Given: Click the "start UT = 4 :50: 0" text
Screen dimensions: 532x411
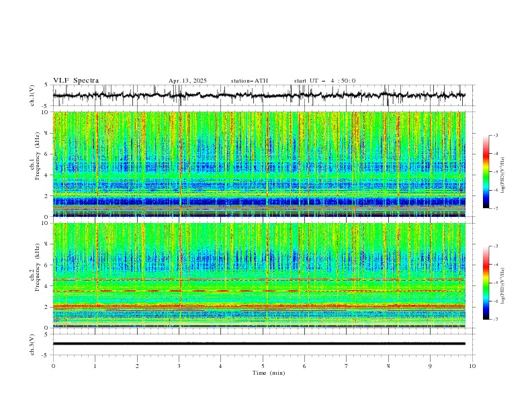Looking at the screenshot, I should point(324,81).
